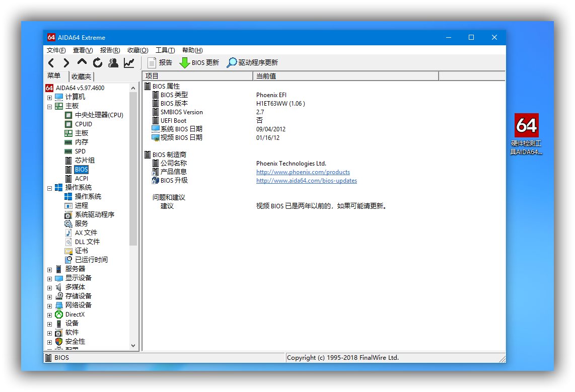Screen dimensions: 575x392
Task: Open the aida64.com/bios-updates link
Action: (x=307, y=181)
